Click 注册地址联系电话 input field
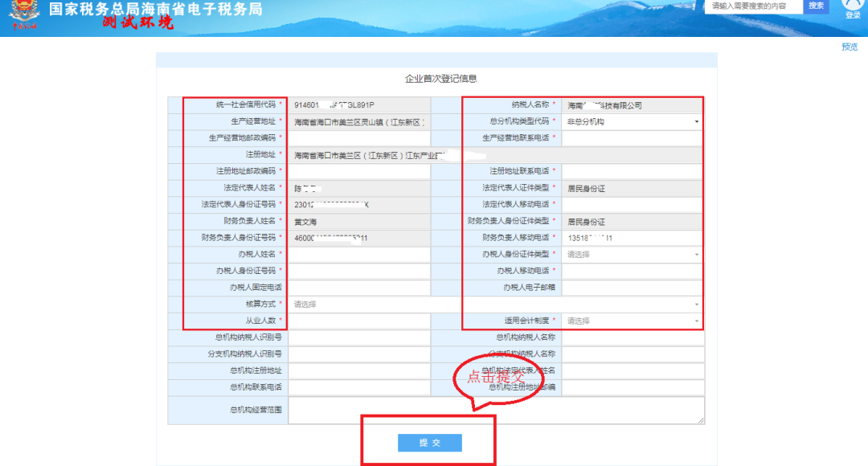Viewport: 868px width, 466px height. 633,172
